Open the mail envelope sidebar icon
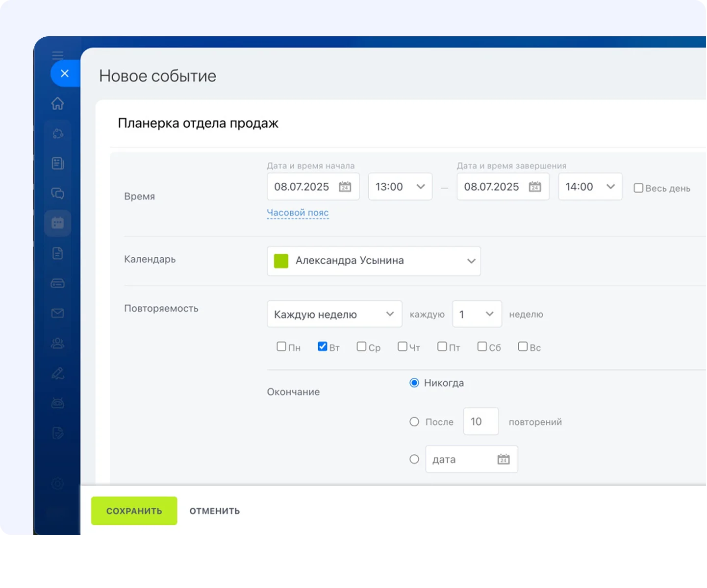The height and width of the screenshot is (588, 707). [x=57, y=313]
